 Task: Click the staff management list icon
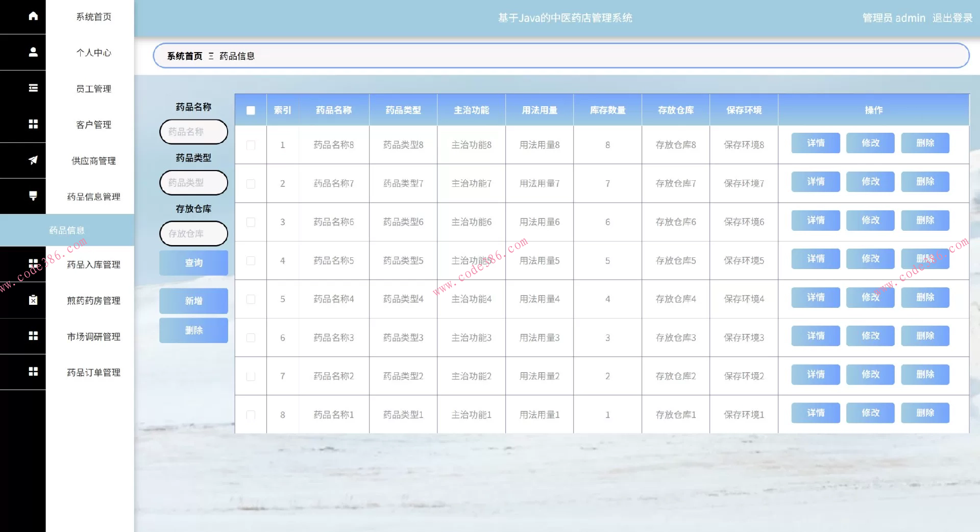coord(33,88)
